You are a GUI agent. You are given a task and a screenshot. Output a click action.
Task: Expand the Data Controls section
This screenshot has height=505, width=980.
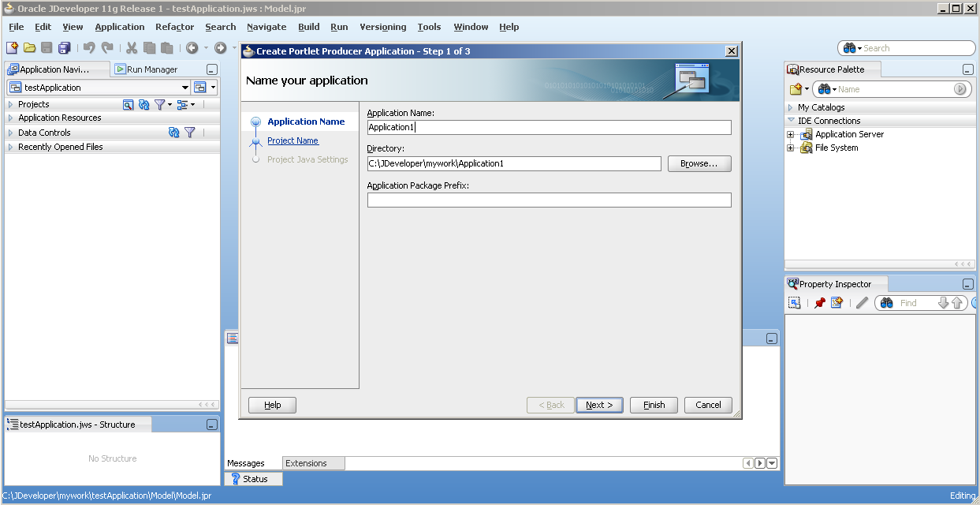click(10, 133)
